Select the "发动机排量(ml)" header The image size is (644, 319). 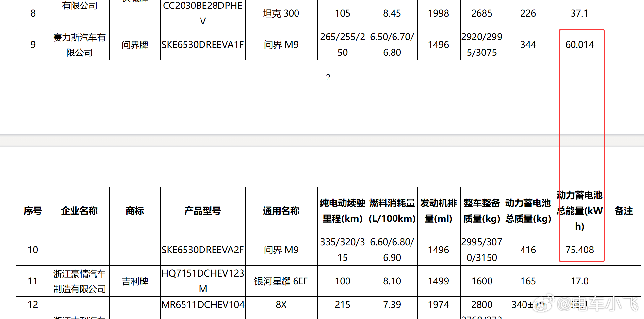pyautogui.click(x=439, y=211)
